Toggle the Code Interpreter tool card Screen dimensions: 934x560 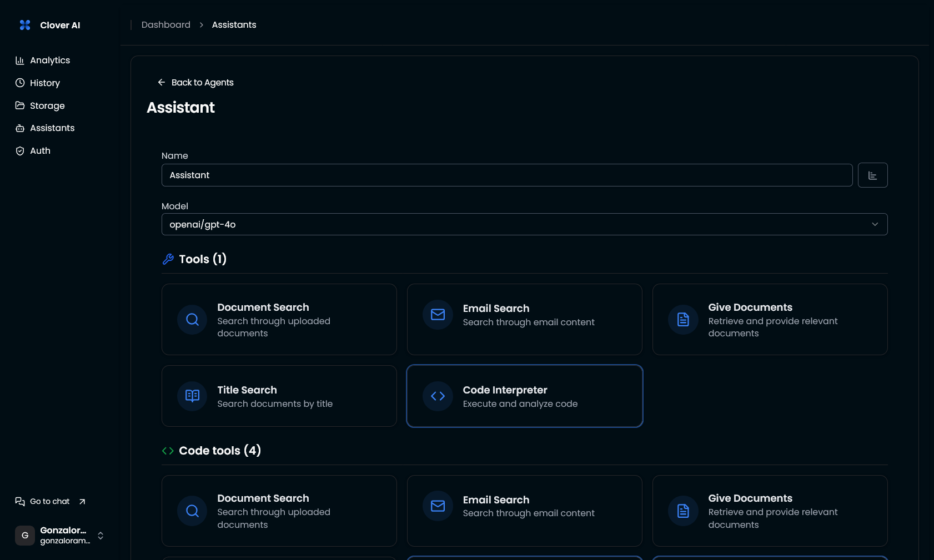pyautogui.click(x=525, y=396)
